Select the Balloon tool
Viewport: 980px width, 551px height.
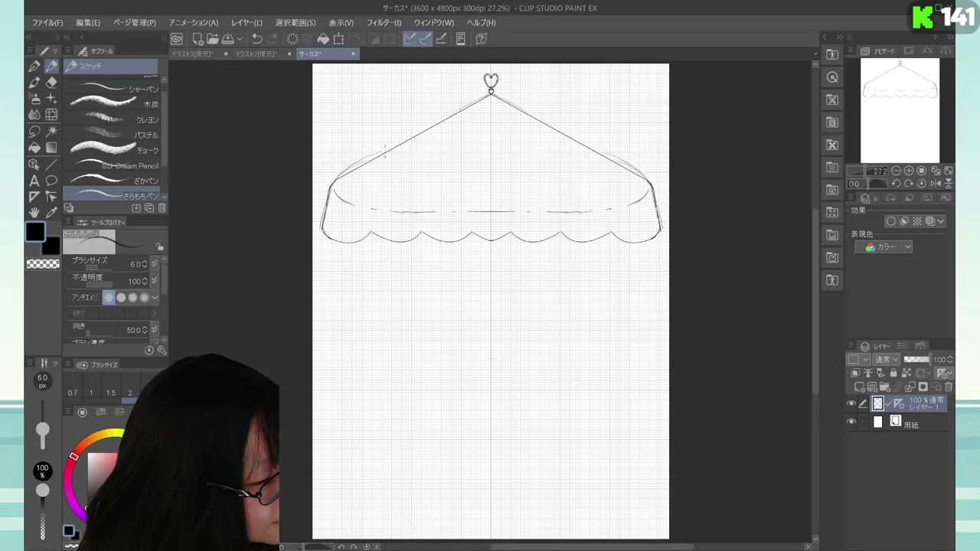51,181
